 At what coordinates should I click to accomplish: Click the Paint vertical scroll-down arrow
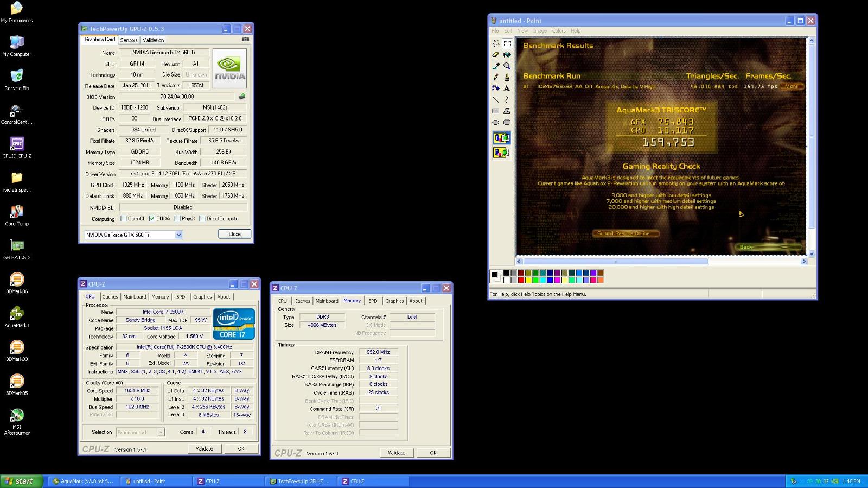[x=812, y=253]
